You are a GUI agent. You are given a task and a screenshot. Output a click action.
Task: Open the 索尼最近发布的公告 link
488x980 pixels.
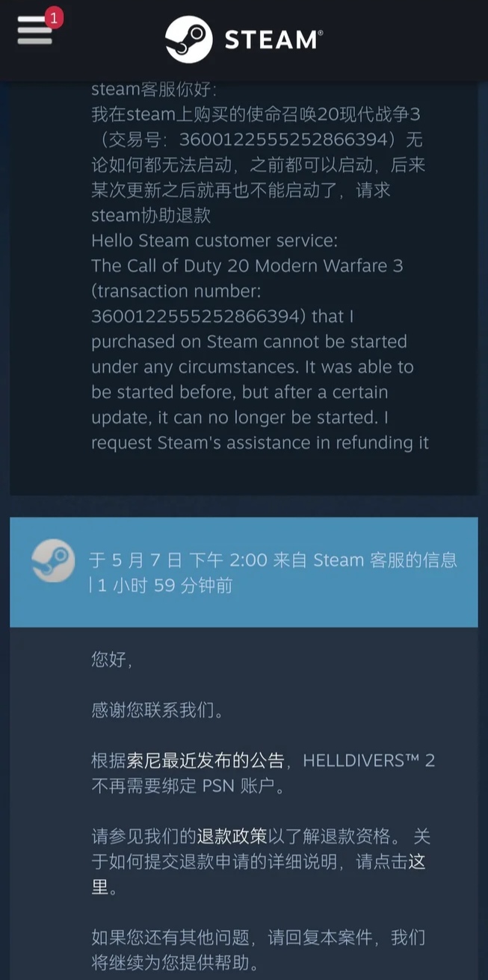coord(205,761)
